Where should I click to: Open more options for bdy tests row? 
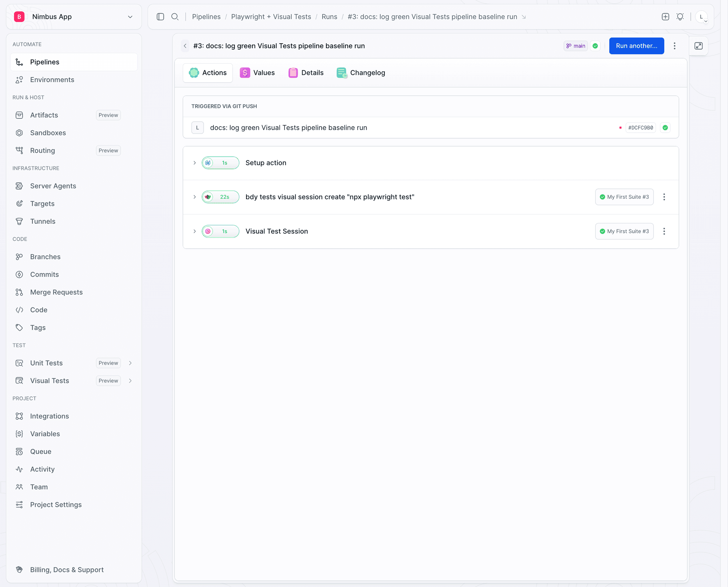click(664, 197)
